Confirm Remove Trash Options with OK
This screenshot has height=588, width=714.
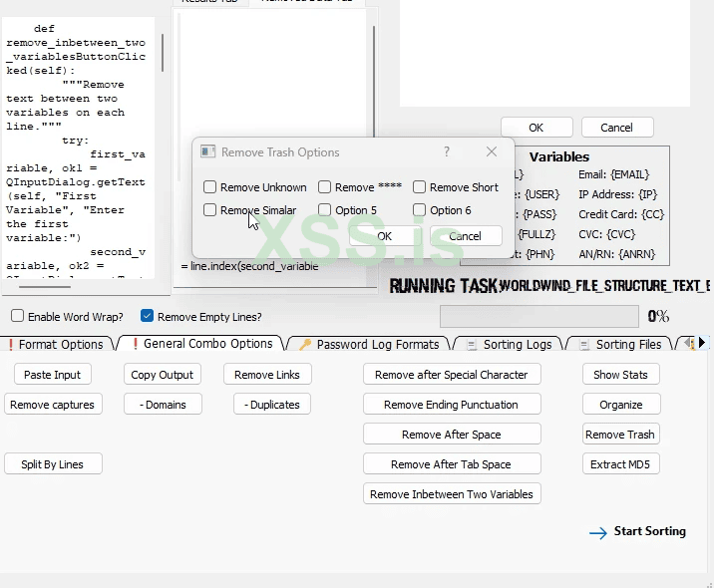[385, 236]
